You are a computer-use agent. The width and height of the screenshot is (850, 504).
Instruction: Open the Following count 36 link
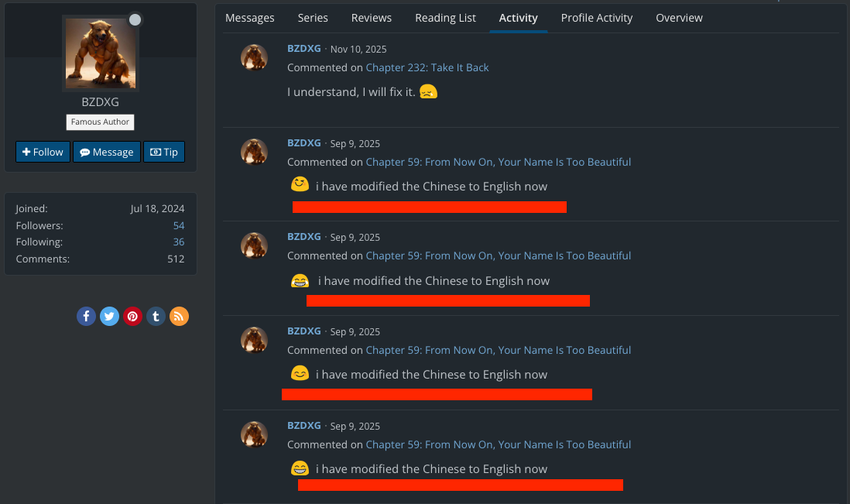tap(179, 242)
